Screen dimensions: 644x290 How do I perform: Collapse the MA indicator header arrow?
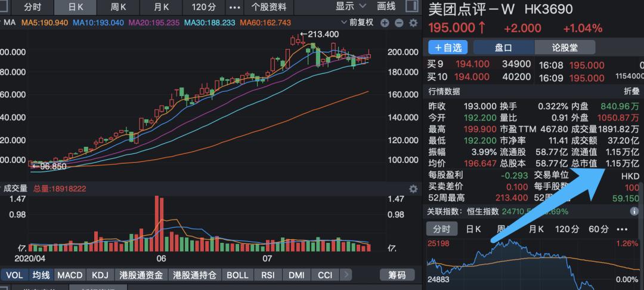[x=1, y=23]
